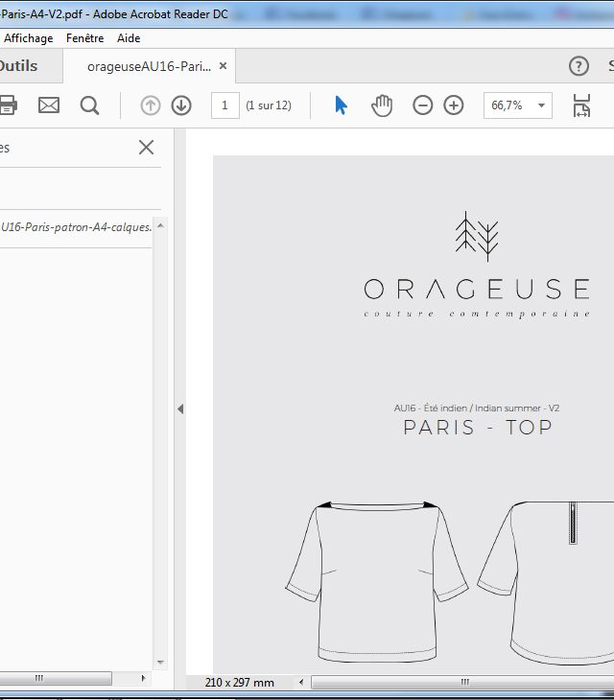Image resolution: width=614 pixels, height=700 pixels.
Task: Click the up arrow of the attachments list scrollbar
Action: coord(160,226)
